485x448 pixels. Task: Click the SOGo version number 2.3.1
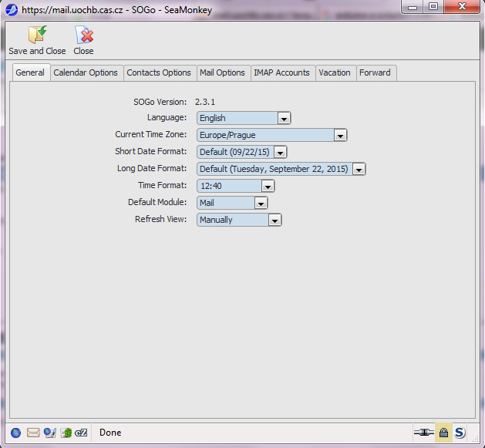point(205,102)
